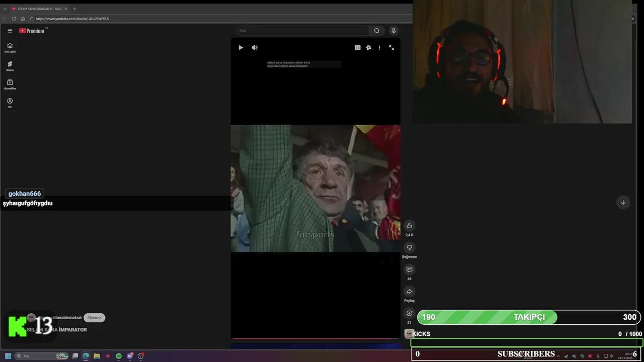Viewport: 644px width, 362px height.
Task: Expand the system tray hidden icons chevron
Action: click(x=557, y=356)
